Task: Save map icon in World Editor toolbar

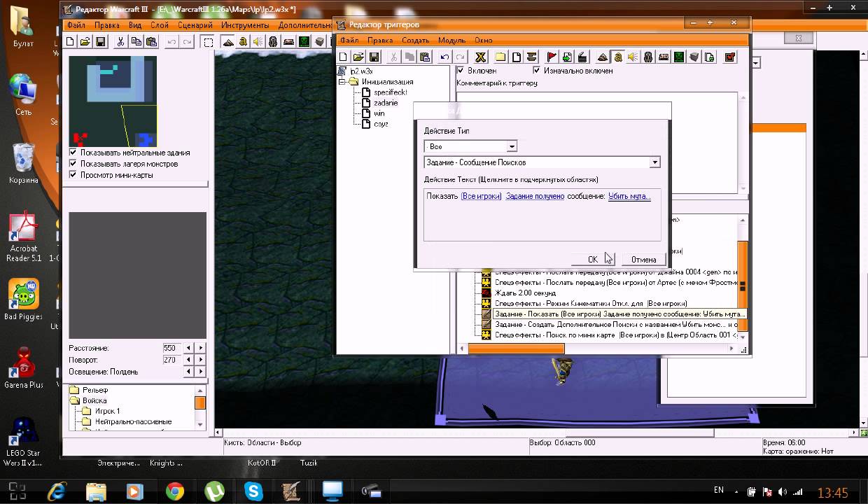Action: pyautogui.click(x=100, y=42)
